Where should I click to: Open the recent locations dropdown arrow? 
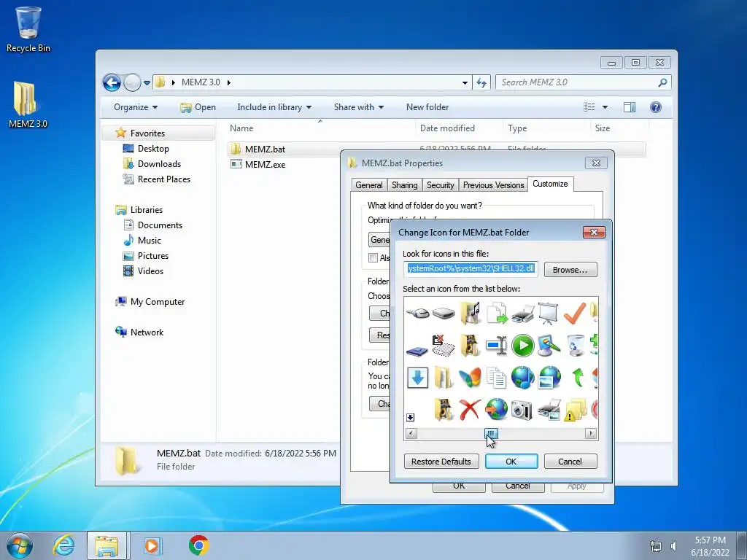point(147,83)
